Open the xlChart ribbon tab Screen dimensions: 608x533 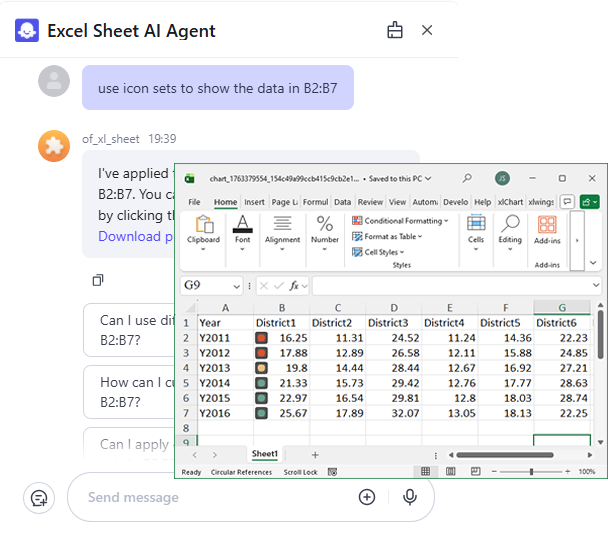510,202
